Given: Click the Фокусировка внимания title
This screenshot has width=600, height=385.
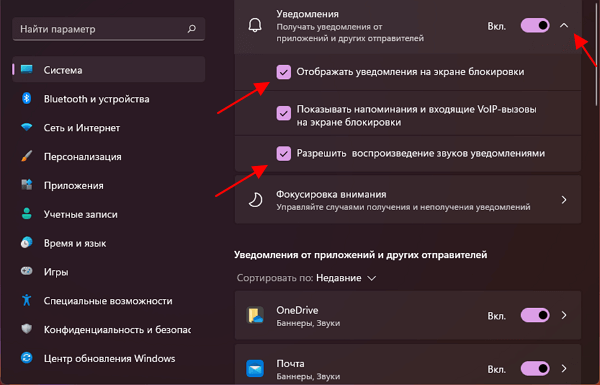Looking at the screenshot, I should [331, 194].
